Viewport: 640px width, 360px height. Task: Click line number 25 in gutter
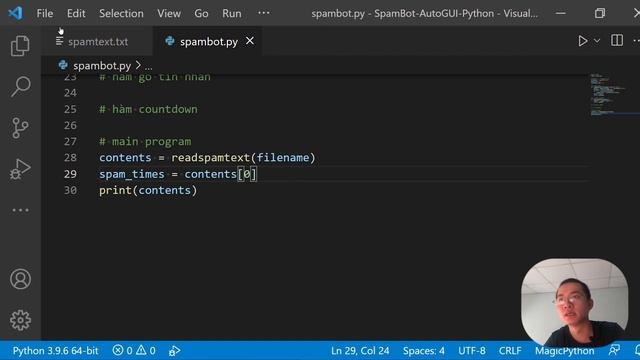click(70, 109)
